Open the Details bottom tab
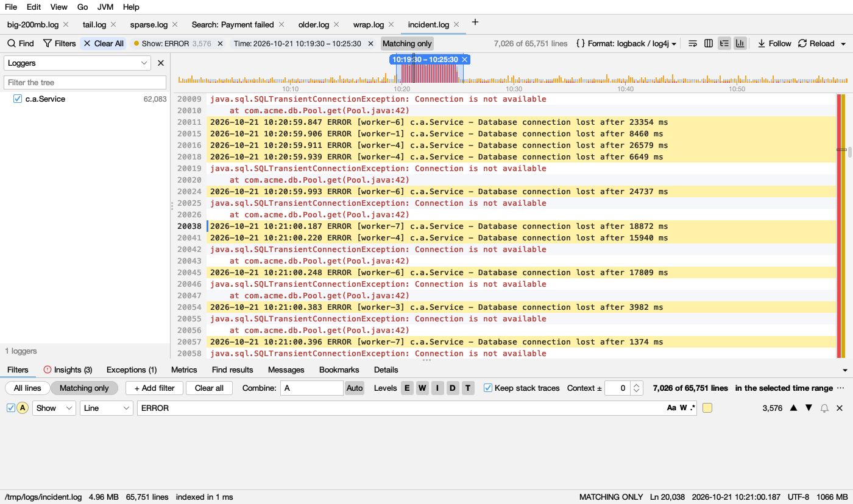Screen dimensions: 853x504 pos(386,369)
